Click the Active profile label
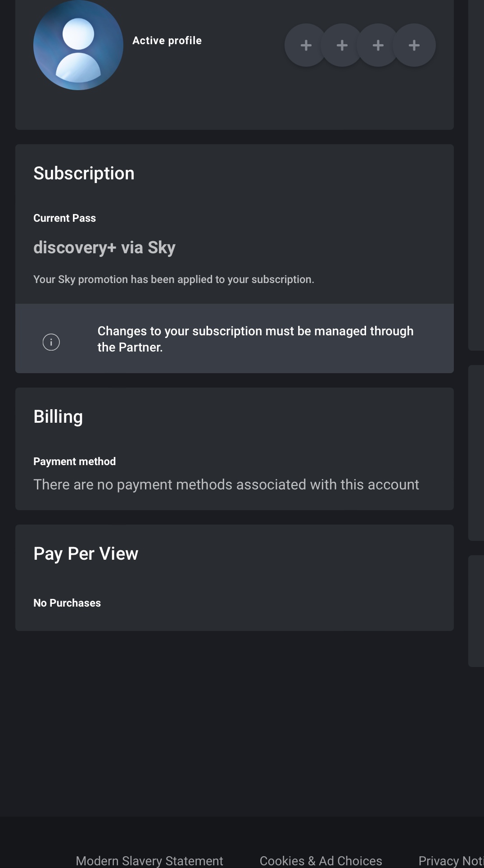This screenshot has width=484, height=868. pos(167,41)
